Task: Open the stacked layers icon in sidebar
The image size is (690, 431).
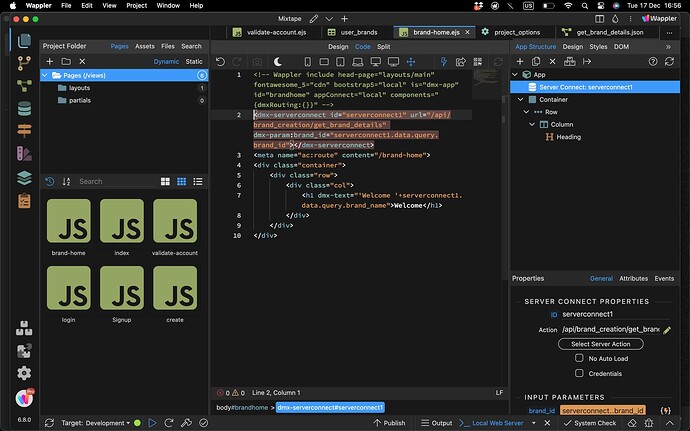Action: pos(24,177)
